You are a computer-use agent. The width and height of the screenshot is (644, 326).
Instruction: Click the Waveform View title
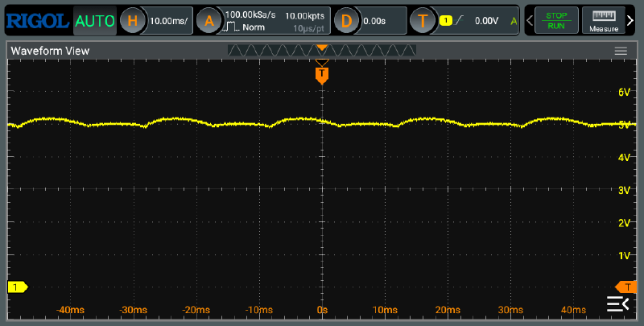pos(50,51)
